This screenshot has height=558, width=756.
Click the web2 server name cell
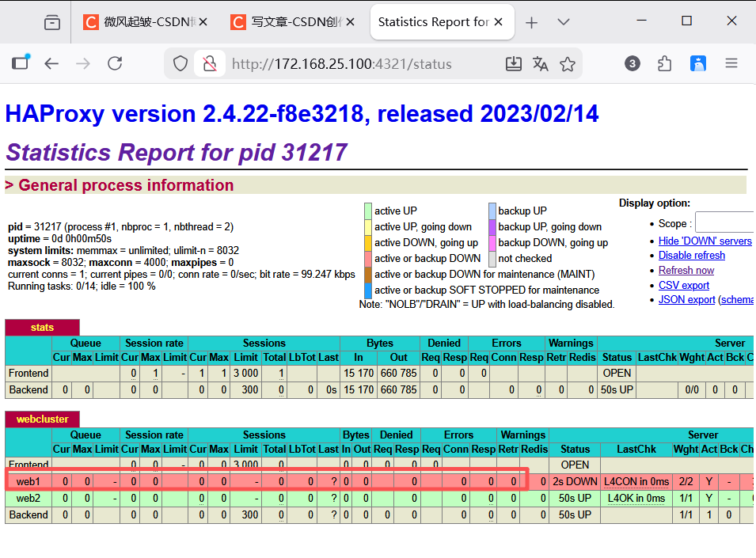click(x=28, y=498)
